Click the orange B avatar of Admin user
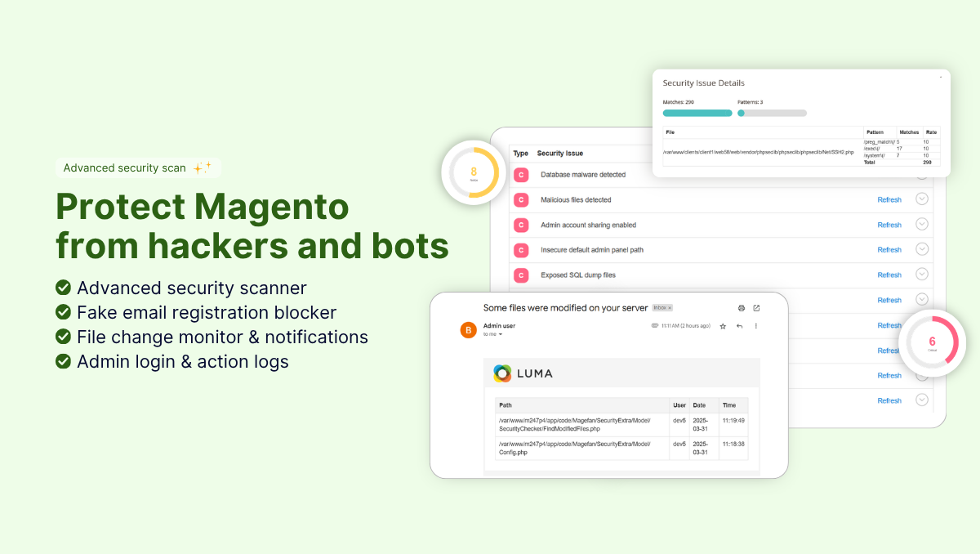 tap(468, 330)
